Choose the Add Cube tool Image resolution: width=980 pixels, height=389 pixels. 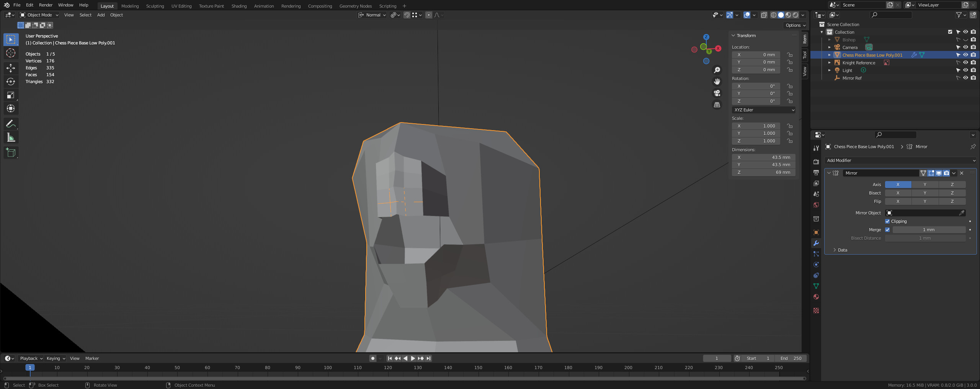(x=11, y=152)
